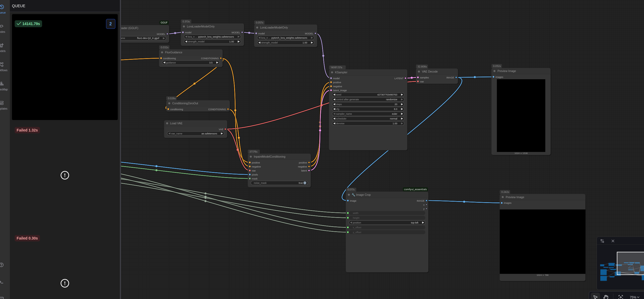
Task: Click the batch count 2 badge
Action: pyautogui.click(x=111, y=24)
